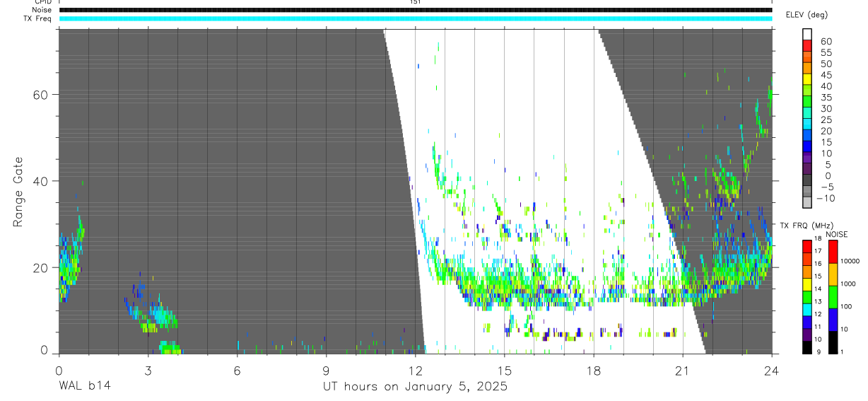The image size is (868, 401).
Task: Click the 'TX Freq' row label at top left
Action: 38,18
